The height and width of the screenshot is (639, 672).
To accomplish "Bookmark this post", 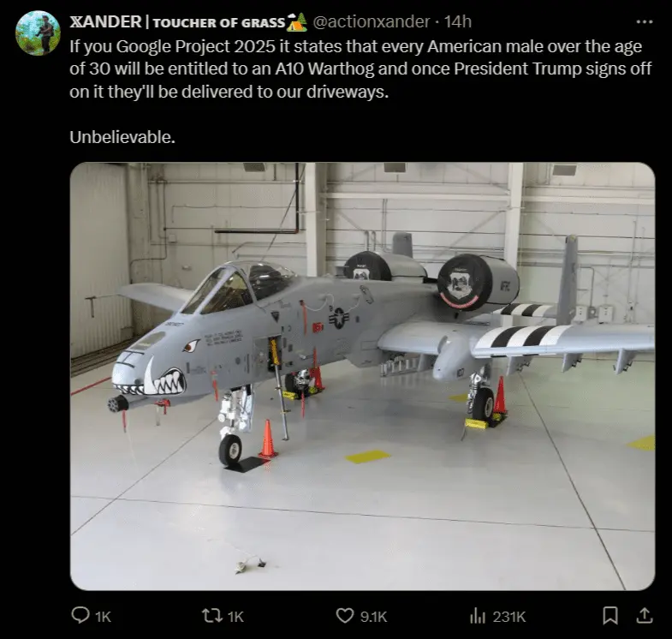I will tap(610, 615).
